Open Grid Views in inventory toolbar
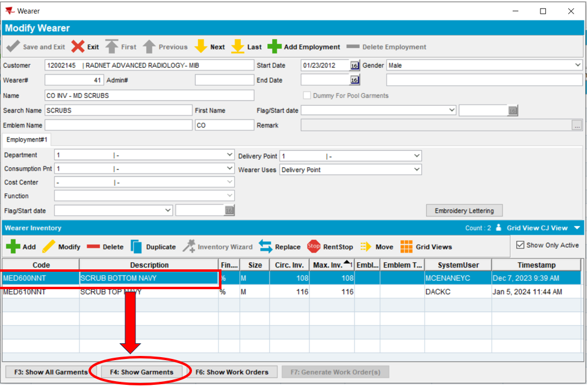588x389 pixels. coord(407,247)
